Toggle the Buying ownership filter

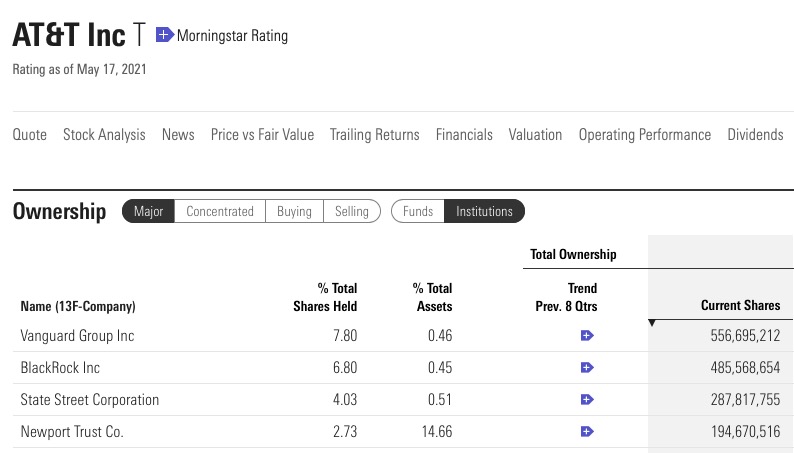[294, 211]
